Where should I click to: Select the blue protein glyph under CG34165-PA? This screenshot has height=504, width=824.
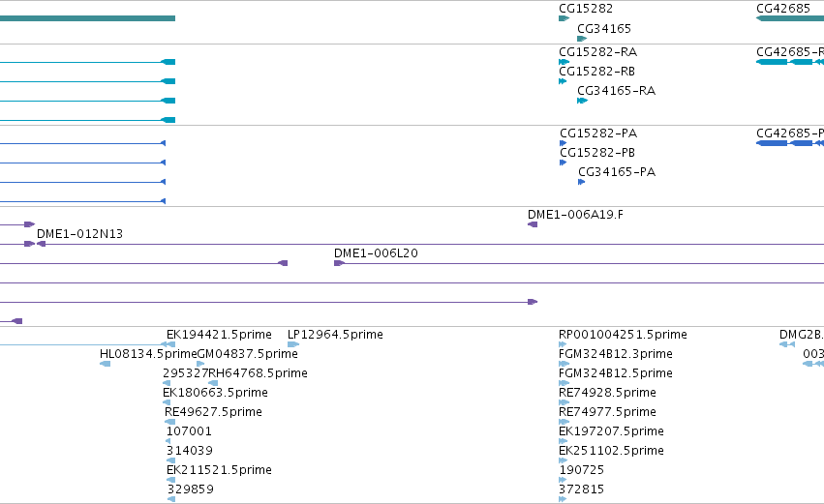[x=581, y=182]
